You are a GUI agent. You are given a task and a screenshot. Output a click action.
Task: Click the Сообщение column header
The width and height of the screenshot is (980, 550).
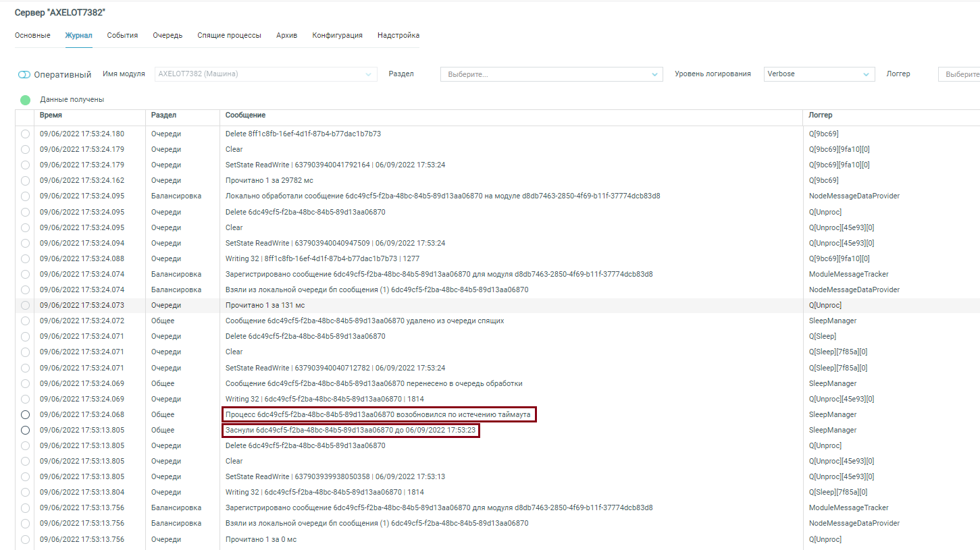[x=245, y=115]
